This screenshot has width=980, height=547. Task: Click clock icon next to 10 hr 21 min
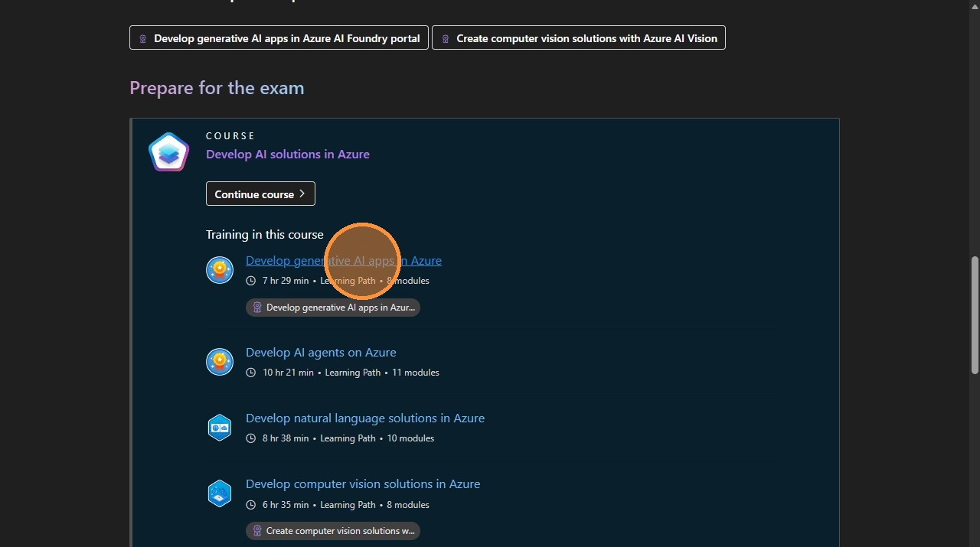click(x=250, y=373)
